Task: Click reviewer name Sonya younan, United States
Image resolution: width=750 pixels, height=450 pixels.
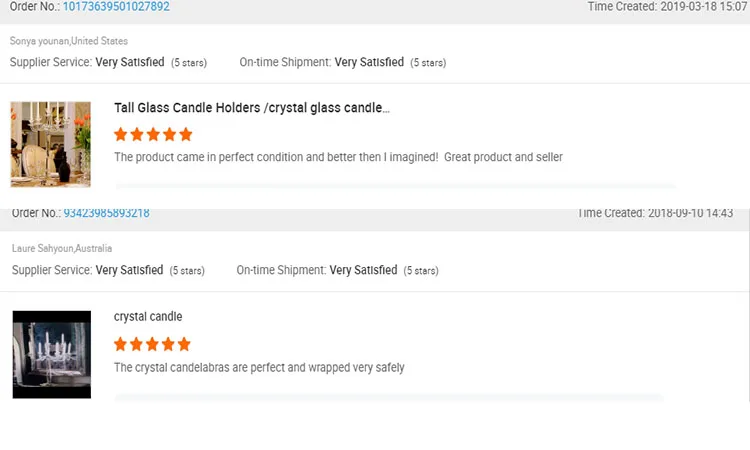Action: (x=69, y=41)
